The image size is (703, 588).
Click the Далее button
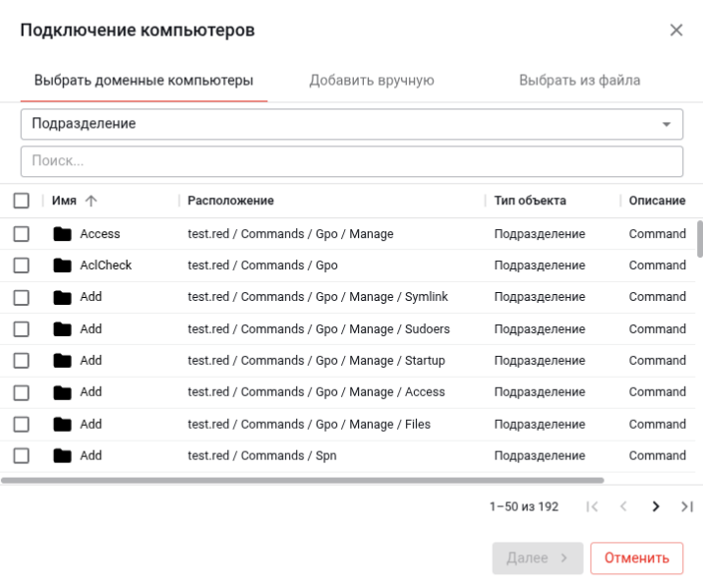(537, 558)
